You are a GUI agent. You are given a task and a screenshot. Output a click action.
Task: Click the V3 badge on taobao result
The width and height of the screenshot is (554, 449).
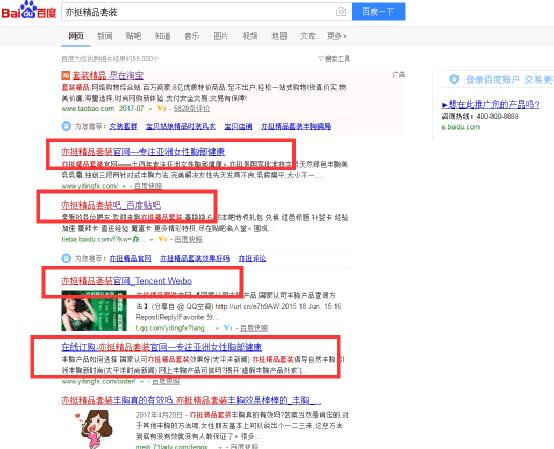tap(161, 108)
